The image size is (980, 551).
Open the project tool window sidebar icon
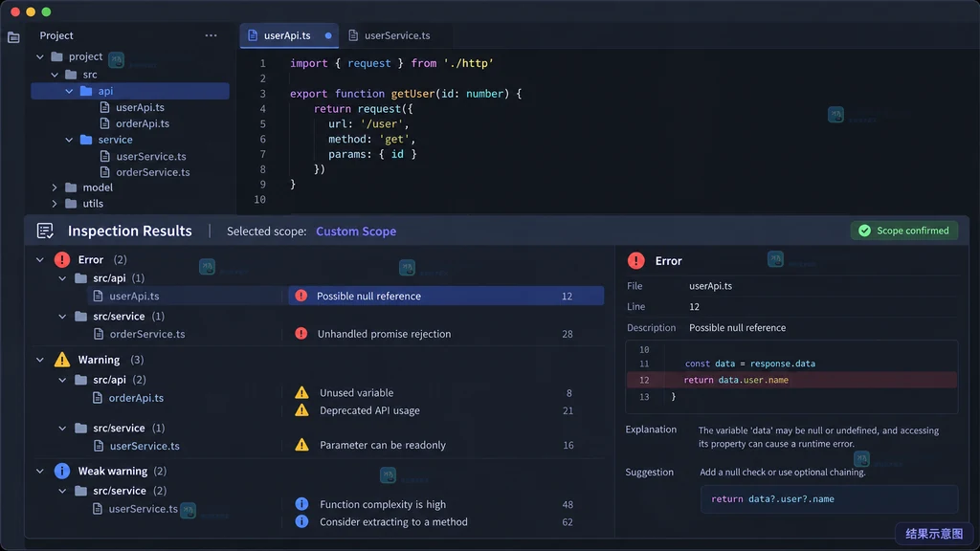13,37
